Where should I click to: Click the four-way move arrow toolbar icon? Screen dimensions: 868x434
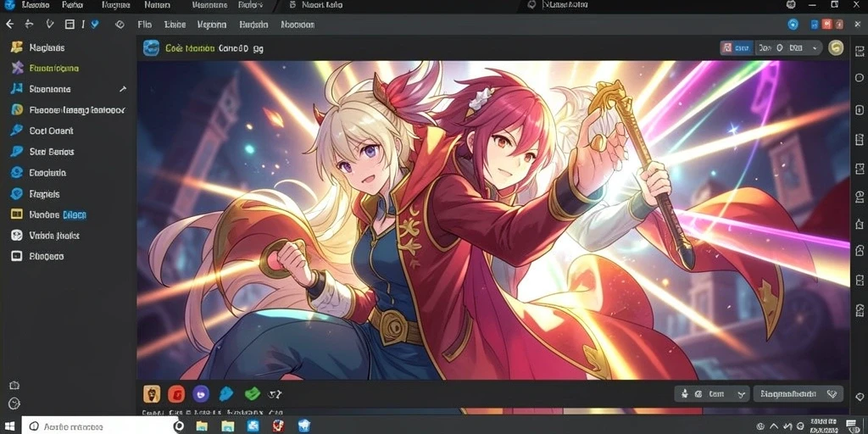(30, 25)
